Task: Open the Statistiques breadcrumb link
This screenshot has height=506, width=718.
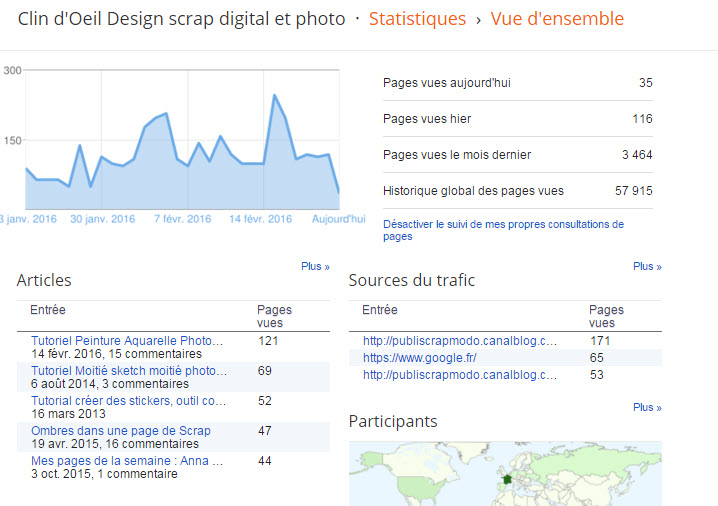Action: [x=417, y=19]
